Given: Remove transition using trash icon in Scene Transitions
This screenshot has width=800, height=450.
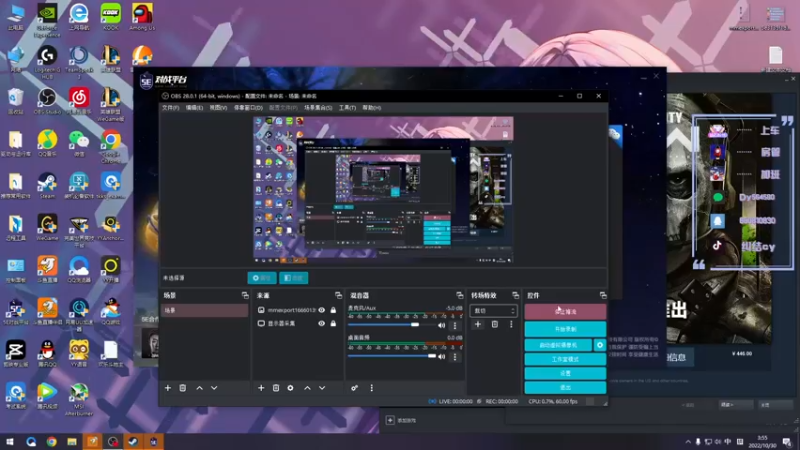Looking at the screenshot, I should coord(495,324).
